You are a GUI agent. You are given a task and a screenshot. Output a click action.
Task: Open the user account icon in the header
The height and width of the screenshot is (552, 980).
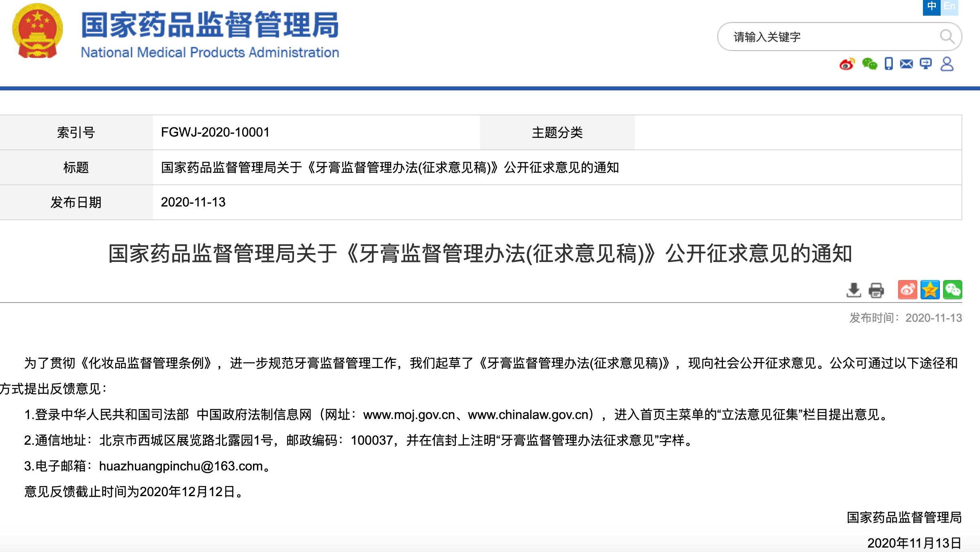[x=947, y=63]
